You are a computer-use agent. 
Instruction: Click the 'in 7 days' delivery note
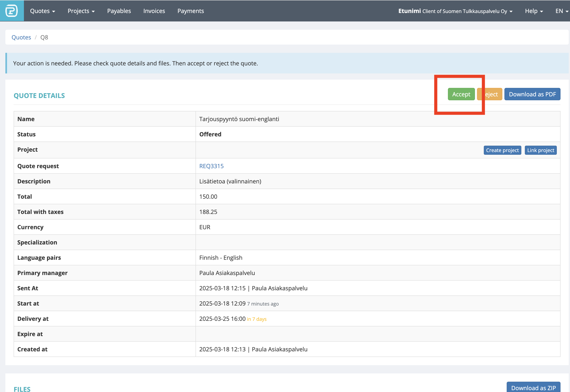click(x=257, y=319)
